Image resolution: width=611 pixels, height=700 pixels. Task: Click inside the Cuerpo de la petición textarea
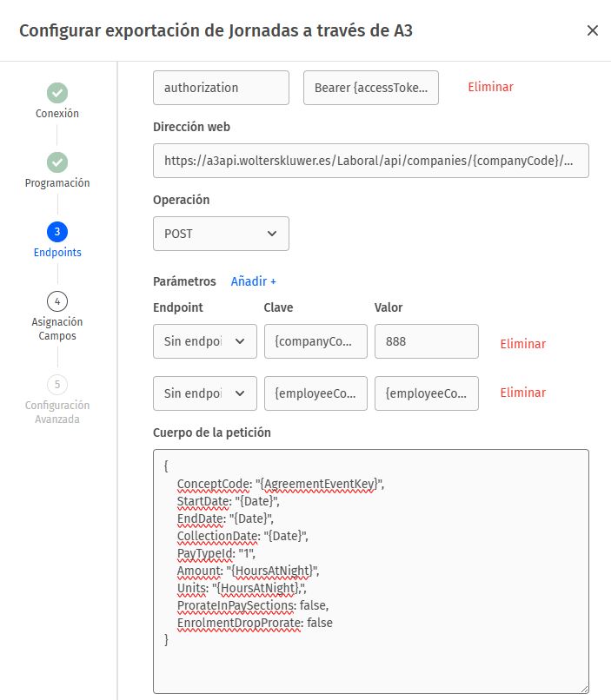tap(371, 571)
